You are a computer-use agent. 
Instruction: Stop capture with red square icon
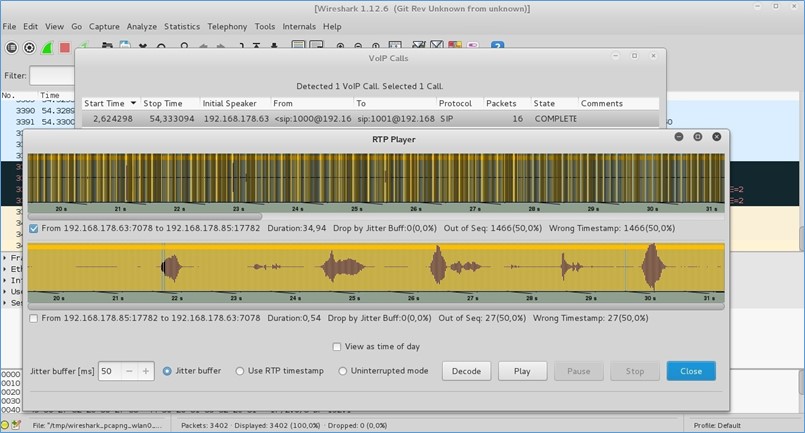point(65,47)
